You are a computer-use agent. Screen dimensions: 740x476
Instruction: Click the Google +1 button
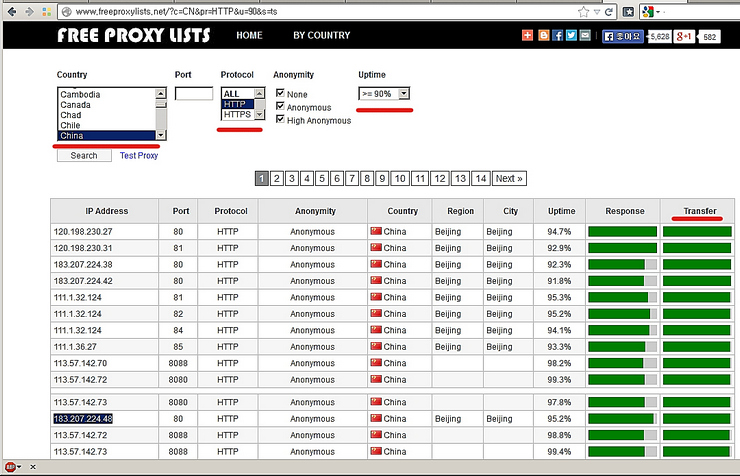click(684, 36)
